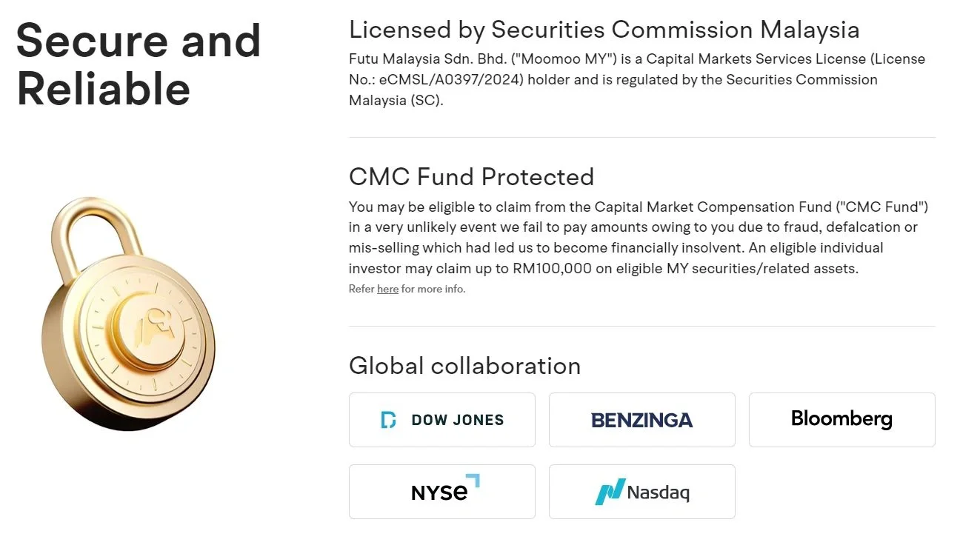Click the DOW JONES text label
The image size is (980, 548).
coord(457,420)
